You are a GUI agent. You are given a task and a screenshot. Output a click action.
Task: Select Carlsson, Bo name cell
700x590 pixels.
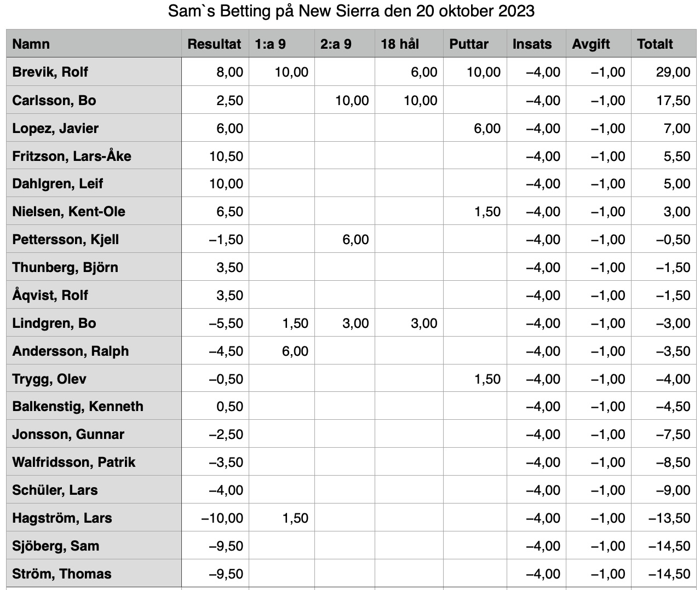tap(94, 100)
